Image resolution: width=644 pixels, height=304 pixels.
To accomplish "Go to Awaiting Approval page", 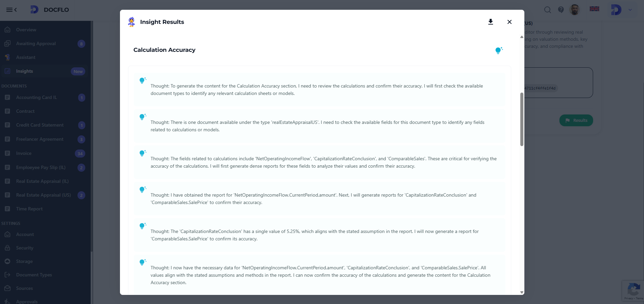I will pyautogui.click(x=36, y=44).
